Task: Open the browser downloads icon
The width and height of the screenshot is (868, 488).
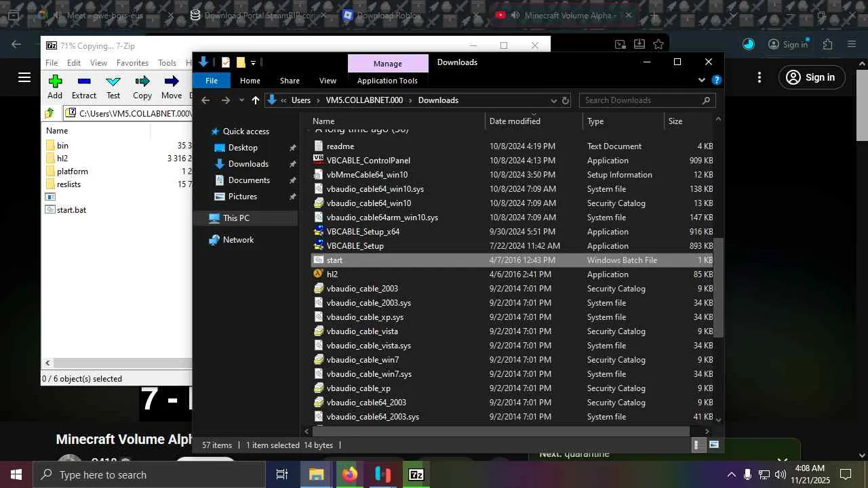Action: [x=639, y=44]
